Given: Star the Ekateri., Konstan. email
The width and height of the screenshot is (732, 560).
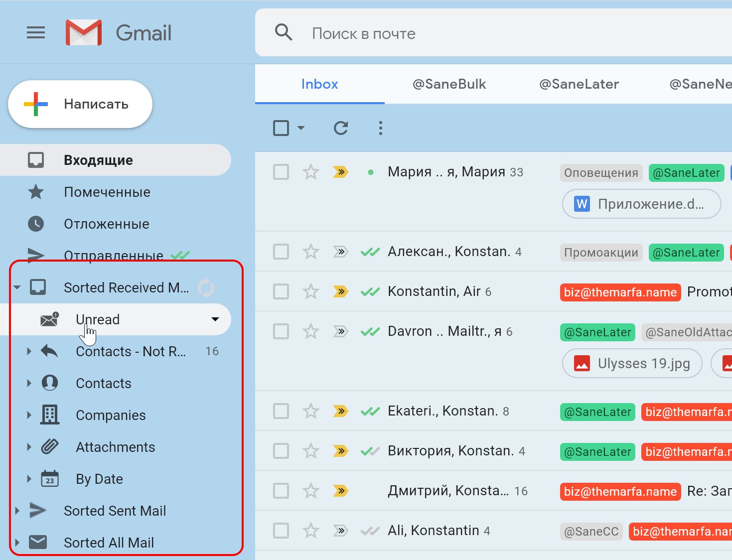Looking at the screenshot, I should pyautogui.click(x=311, y=411).
